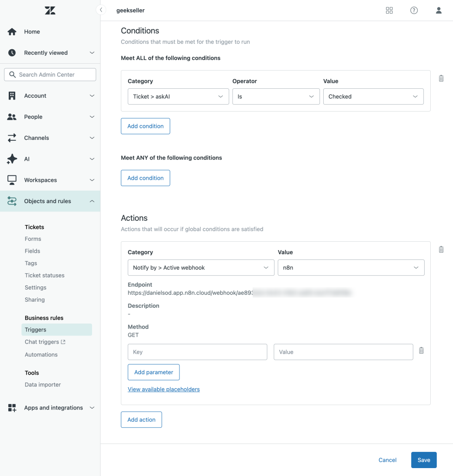The height and width of the screenshot is (476, 453).
Task: Open the help question mark icon
Action: click(414, 10)
